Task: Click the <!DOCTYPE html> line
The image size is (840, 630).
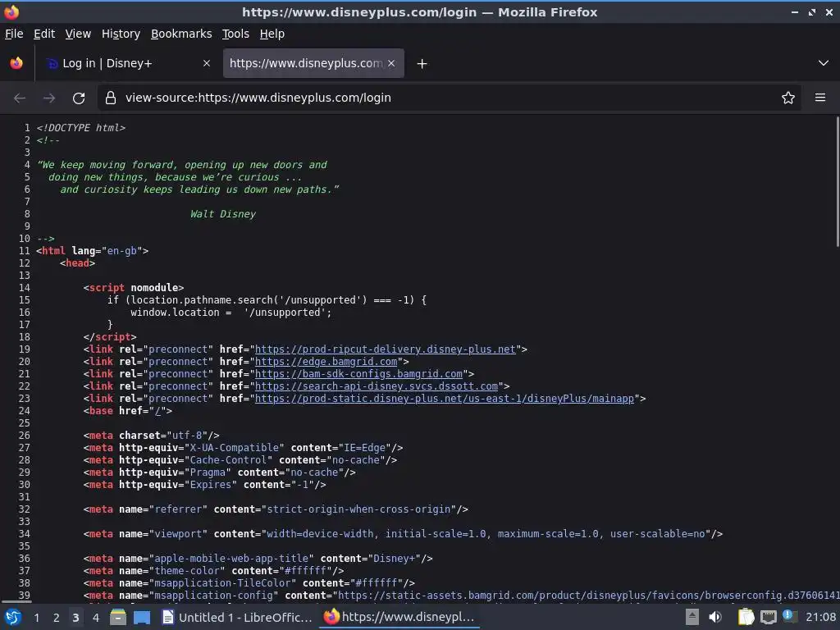Action: tap(81, 127)
